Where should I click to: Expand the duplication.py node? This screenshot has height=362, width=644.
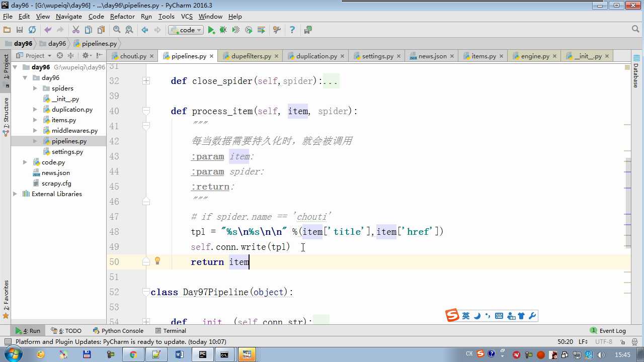coord(35,110)
